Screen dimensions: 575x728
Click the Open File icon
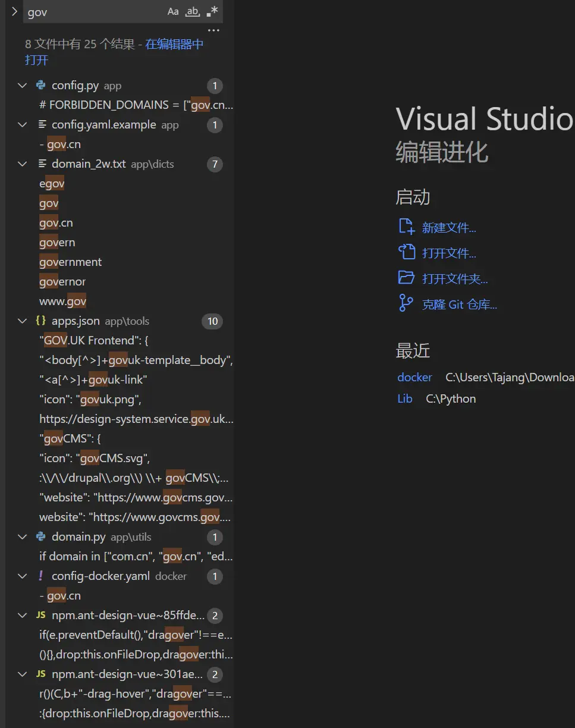pos(406,252)
